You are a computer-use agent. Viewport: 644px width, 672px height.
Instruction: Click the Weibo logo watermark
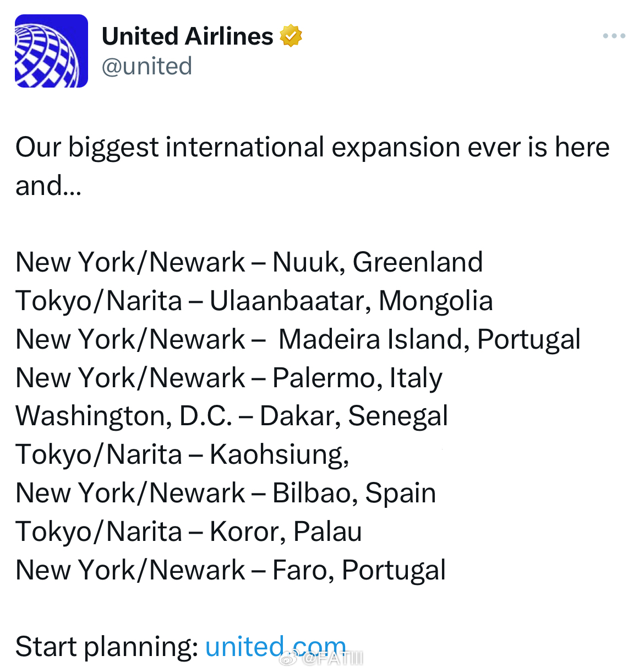coord(289,658)
